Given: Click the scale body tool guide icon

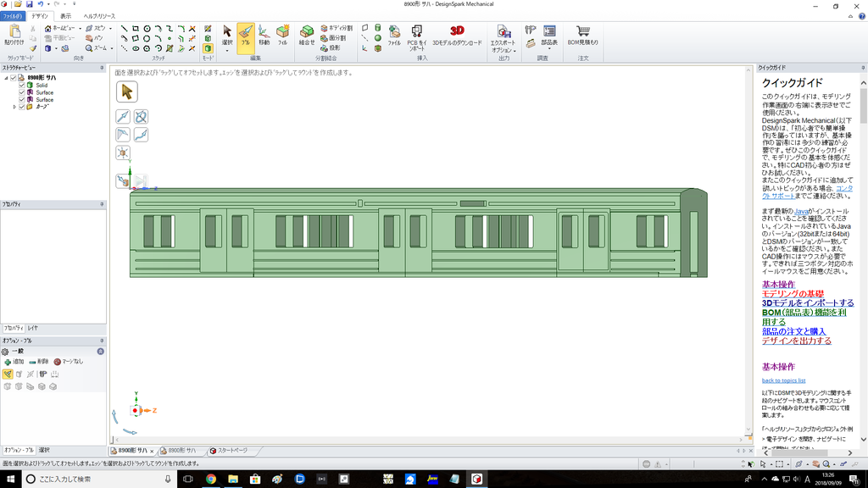Looking at the screenshot, I should pos(123,152).
